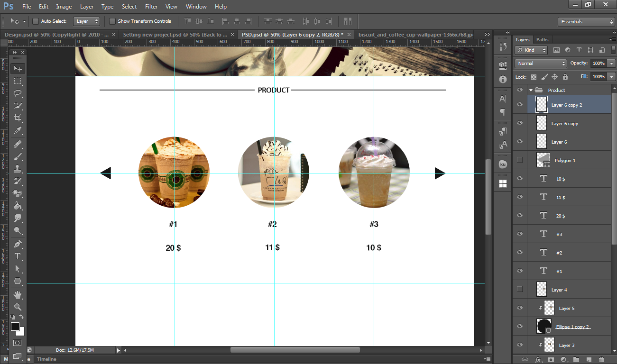Hide the Ellipse 1 copy 2 layer
Viewport: 617px width, 364px height.
click(520, 327)
